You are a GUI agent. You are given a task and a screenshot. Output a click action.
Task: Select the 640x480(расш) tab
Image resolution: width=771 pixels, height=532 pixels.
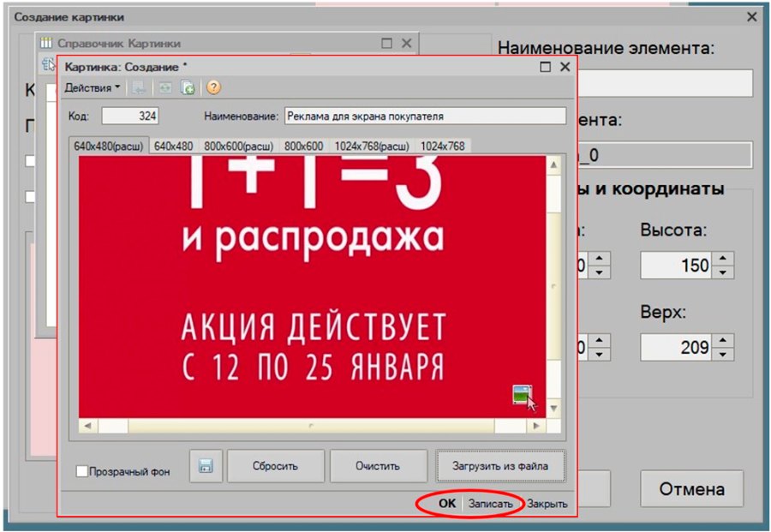[x=108, y=146]
